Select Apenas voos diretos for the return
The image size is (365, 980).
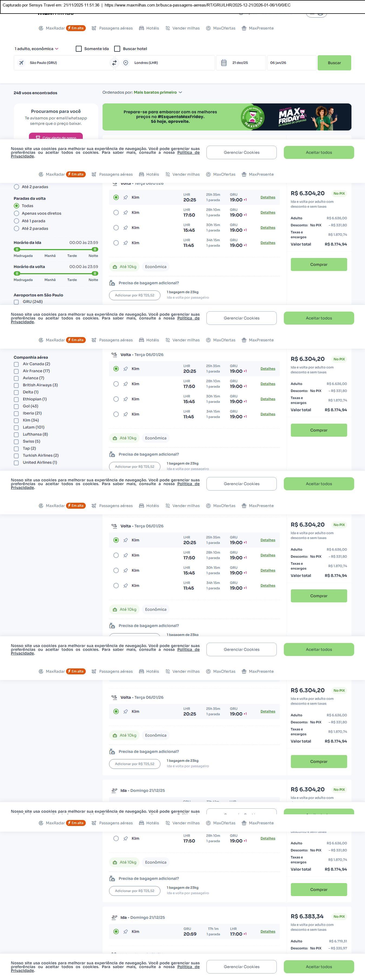[16, 213]
